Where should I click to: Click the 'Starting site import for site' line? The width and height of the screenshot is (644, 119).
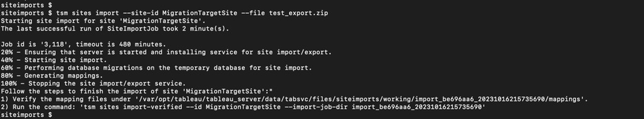(x=103, y=21)
